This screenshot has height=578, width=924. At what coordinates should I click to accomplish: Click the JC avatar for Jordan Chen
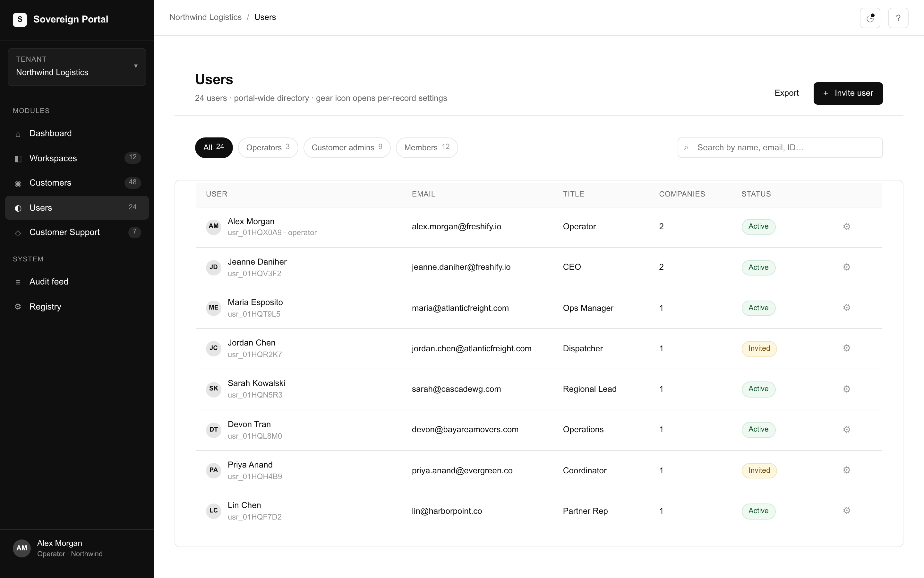point(213,348)
